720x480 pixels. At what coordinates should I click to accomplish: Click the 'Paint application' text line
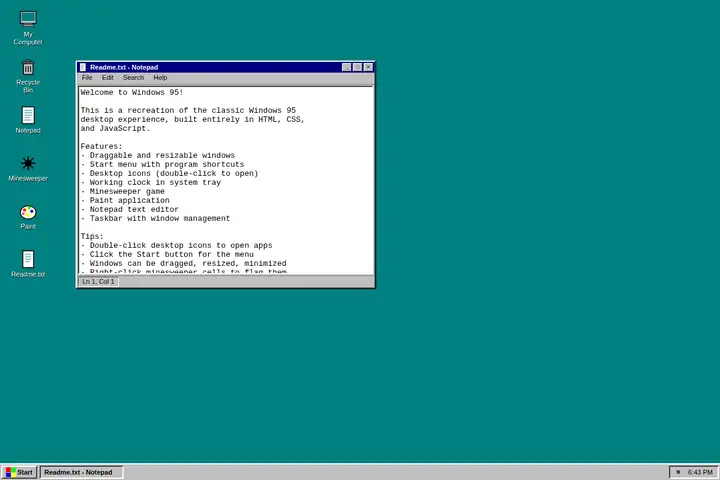coord(125,200)
